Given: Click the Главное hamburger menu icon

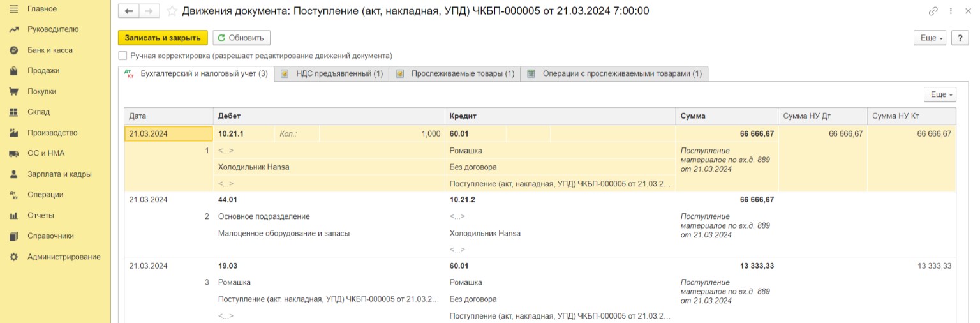Looking at the screenshot, I should pyautogui.click(x=13, y=9).
